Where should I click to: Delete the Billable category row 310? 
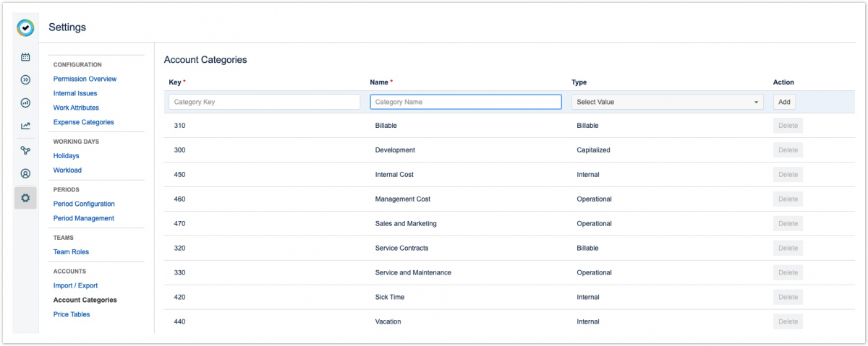coord(788,126)
